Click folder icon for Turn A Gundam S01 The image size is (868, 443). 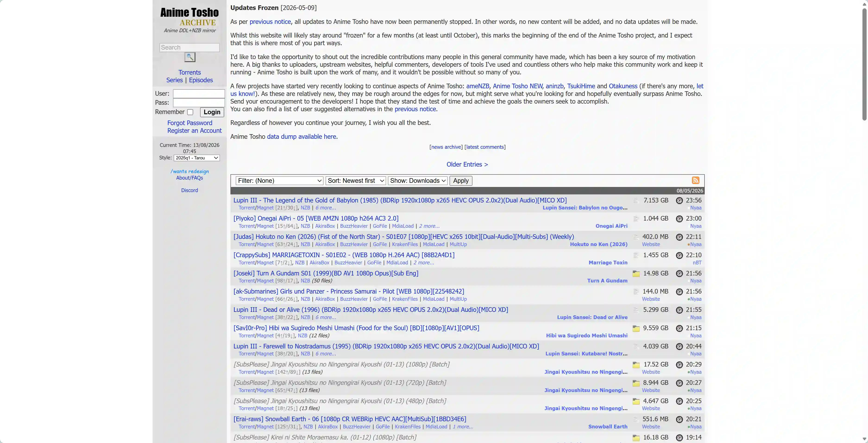[636, 273]
